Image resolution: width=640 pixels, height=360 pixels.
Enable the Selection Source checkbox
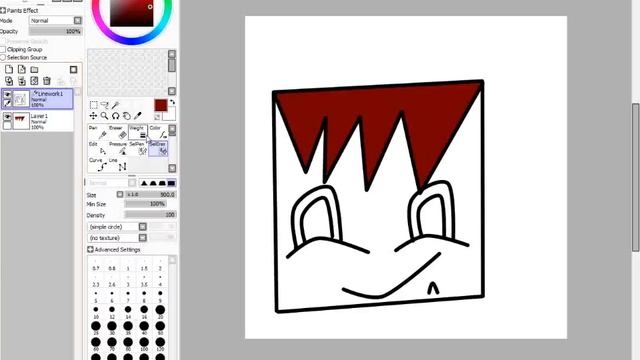3,58
